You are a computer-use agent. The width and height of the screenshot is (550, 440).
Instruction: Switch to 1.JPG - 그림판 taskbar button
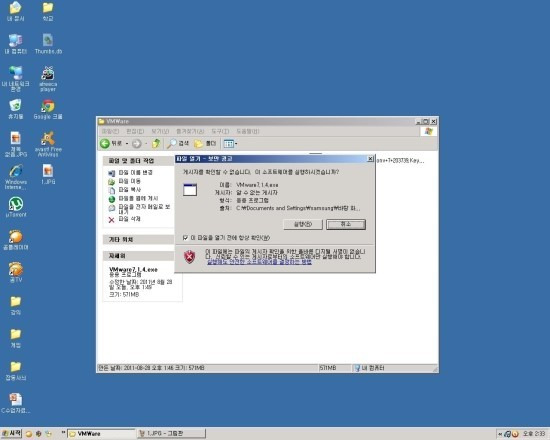tap(171, 434)
